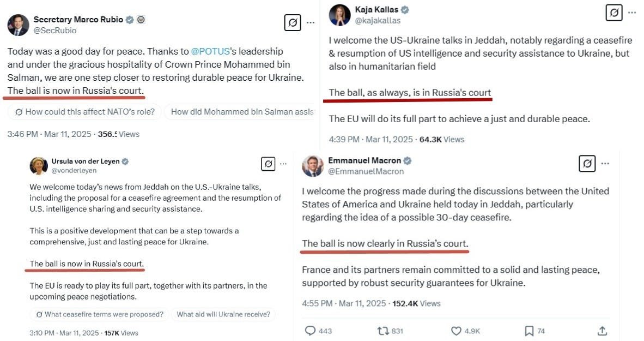Click the @POTUS mention link

210,51
